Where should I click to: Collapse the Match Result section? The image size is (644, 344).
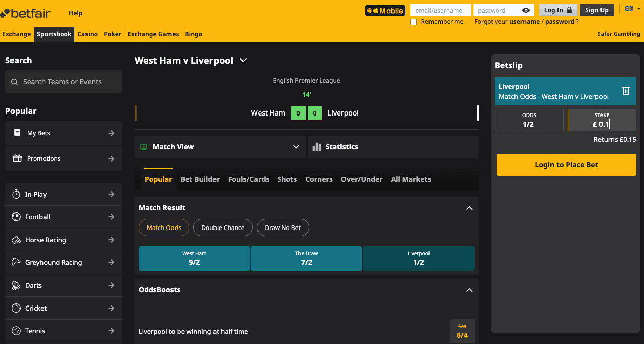[x=469, y=208]
